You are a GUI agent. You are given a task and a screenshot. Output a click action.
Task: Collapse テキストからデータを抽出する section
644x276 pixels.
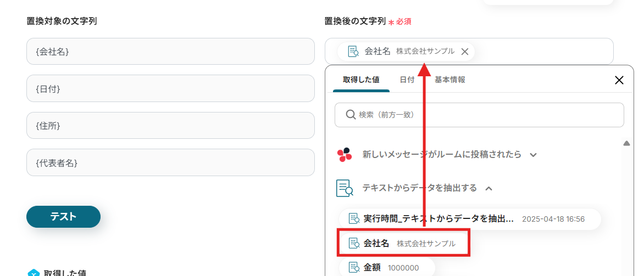(488, 188)
